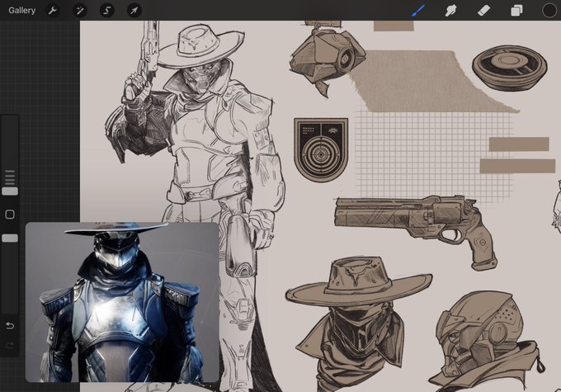Redo the last undone stroke

pos(10,345)
